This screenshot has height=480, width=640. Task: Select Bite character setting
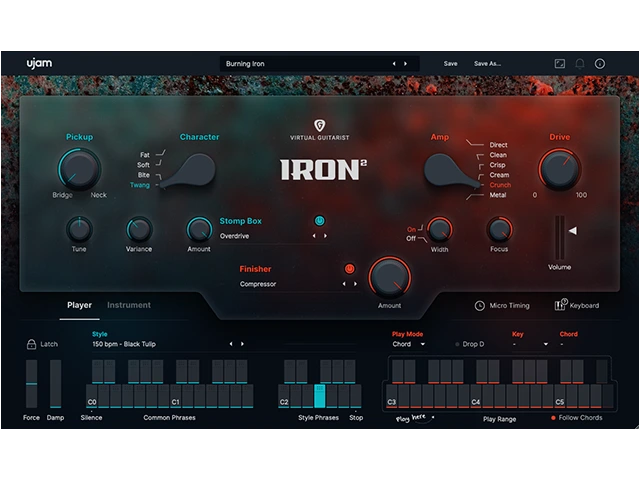coord(144,175)
